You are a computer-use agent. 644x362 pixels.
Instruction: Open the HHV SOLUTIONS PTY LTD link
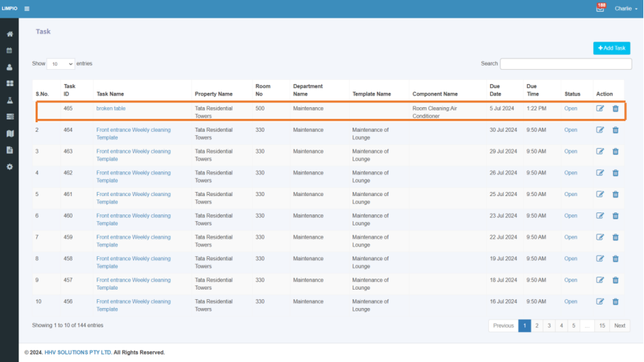point(78,352)
